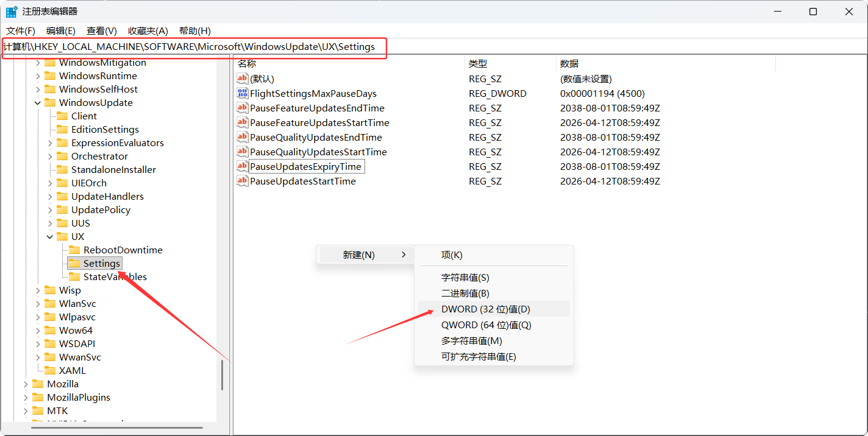This screenshot has width=868, height=436.
Task: Click the PauseFeatureUpdatesEndTime string value icon
Action: point(242,108)
